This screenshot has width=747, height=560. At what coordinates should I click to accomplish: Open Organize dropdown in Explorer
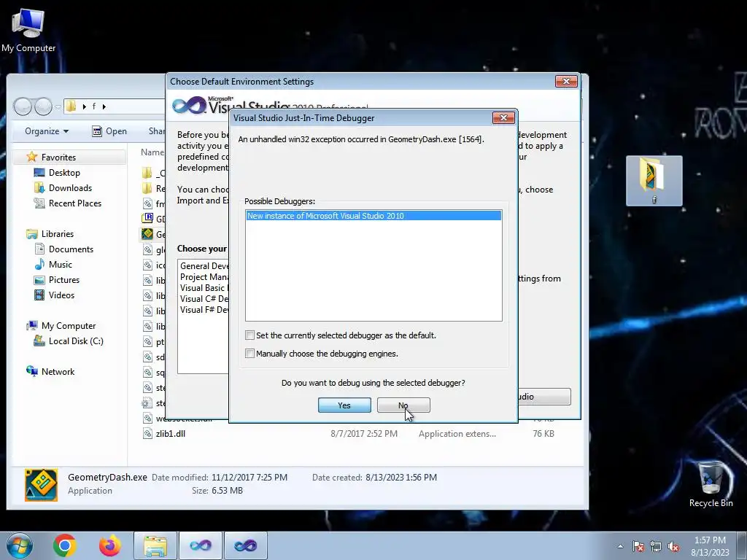click(x=47, y=131)
